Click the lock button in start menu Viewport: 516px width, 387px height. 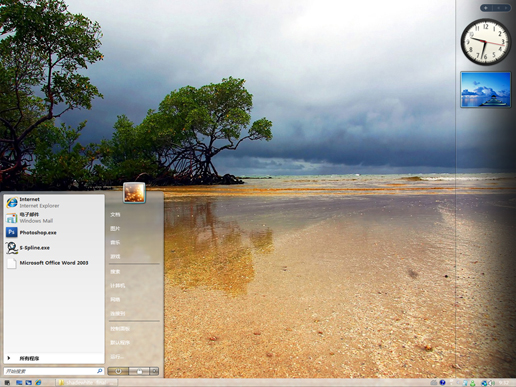coord(139,371)
